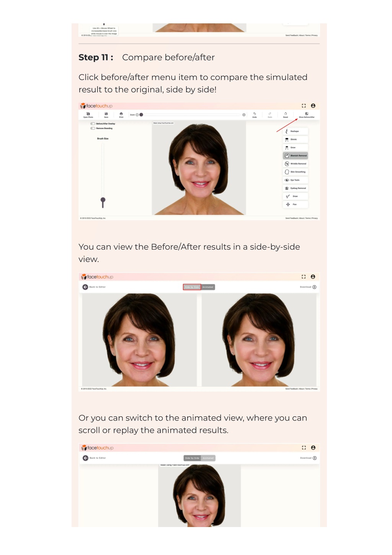Open account icon in the animated view header
Image resolution: width=392 pixels, height=555 pixels.
313,448
